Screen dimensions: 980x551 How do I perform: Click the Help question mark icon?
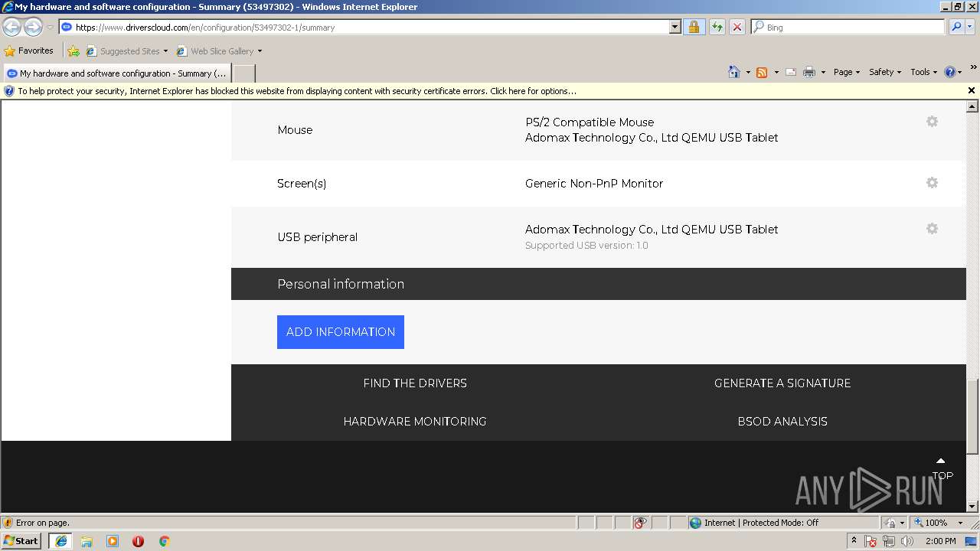[950, 72]
